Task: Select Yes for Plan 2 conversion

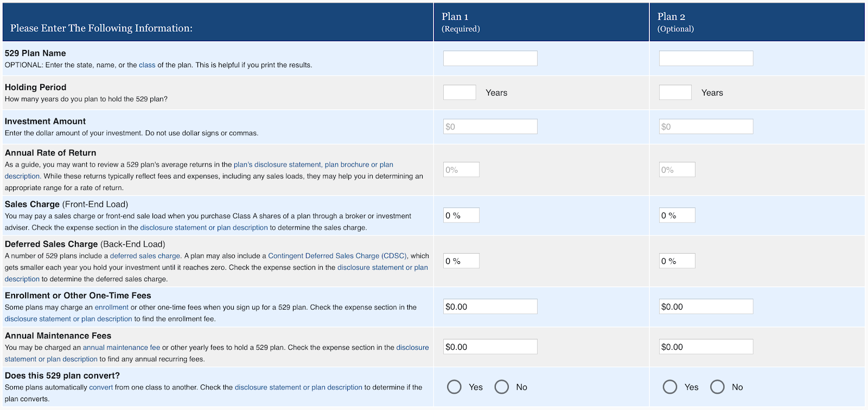Action: point(670,387)
